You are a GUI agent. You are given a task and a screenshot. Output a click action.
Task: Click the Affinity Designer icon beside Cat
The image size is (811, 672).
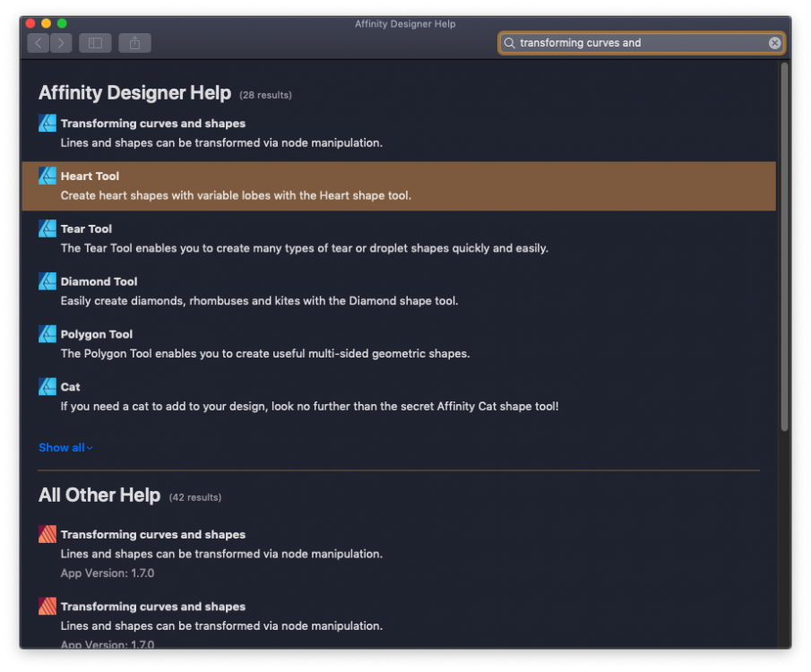pos(47,387)
